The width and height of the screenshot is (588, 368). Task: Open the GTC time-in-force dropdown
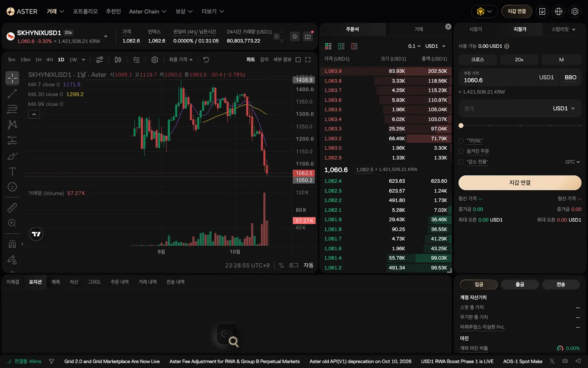572,162
